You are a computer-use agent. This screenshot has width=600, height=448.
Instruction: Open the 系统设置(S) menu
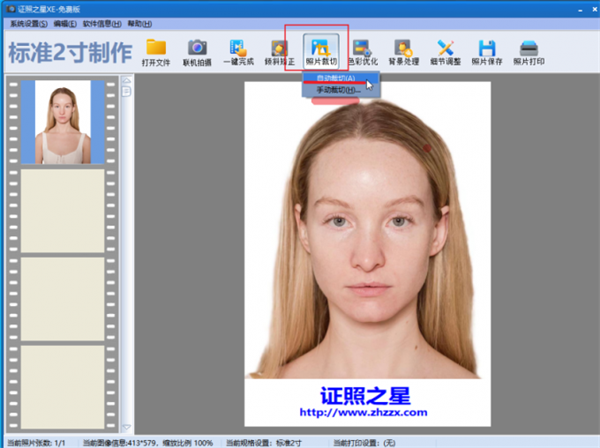tap(29, 24)
